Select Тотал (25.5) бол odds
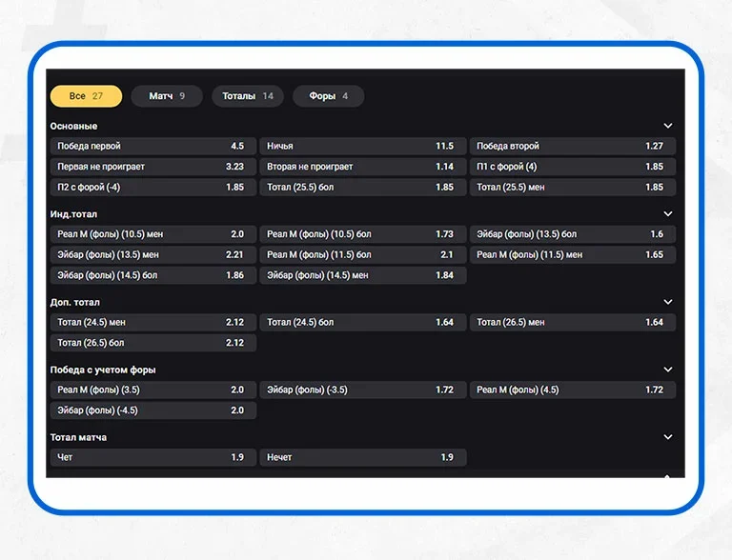The width and height of the screenshot is (732, 560). (363, 187)
